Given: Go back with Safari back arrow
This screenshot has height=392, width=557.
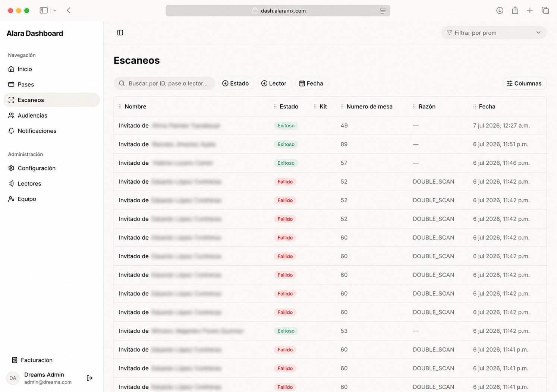Looking at the screenshot, I should tap(69, 10).
